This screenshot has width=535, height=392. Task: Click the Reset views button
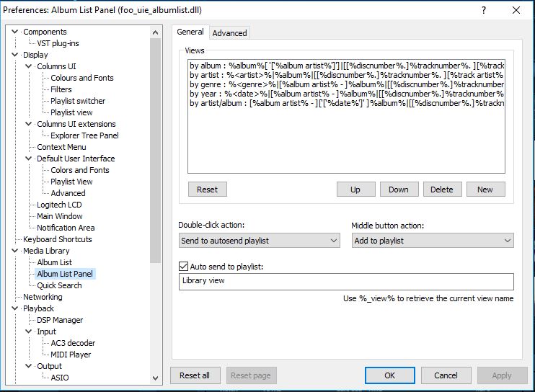(x=207, y=190)
